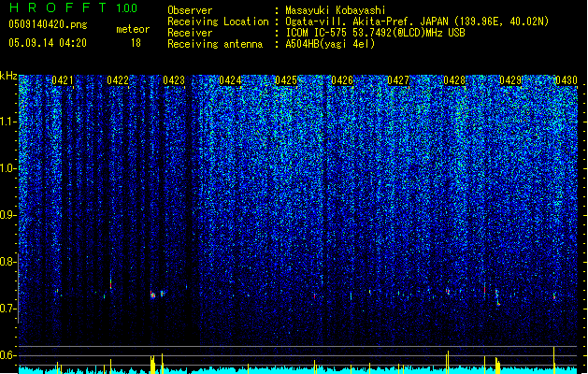Click the 1.1 kHz axis label
This screenshot has width=588, height=374.
click(8, 122)
